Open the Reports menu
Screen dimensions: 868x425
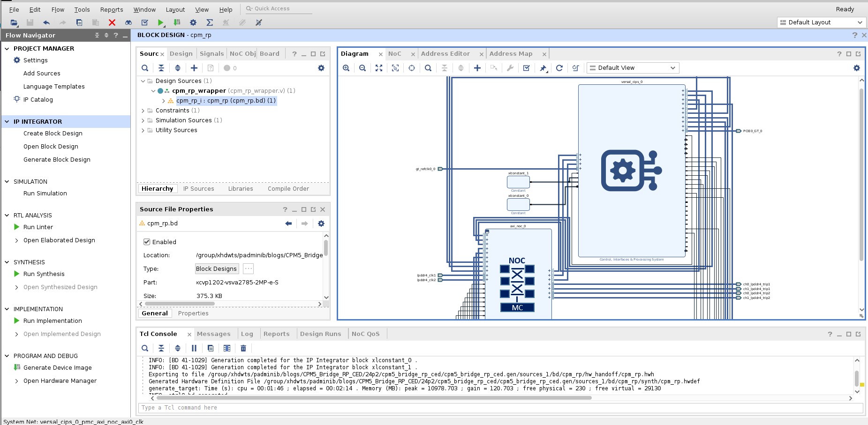[111, 9]
